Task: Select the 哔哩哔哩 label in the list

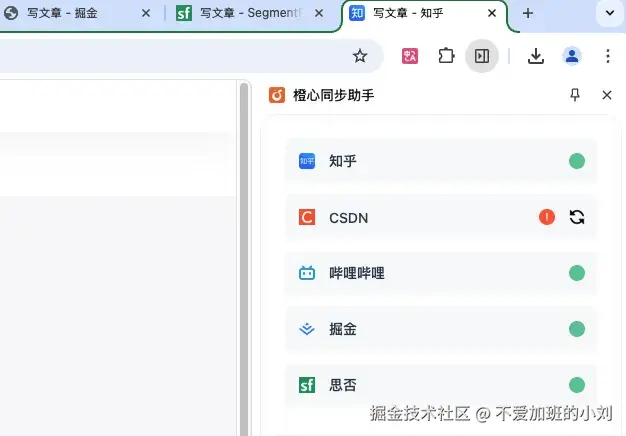Action: [357, 273]
